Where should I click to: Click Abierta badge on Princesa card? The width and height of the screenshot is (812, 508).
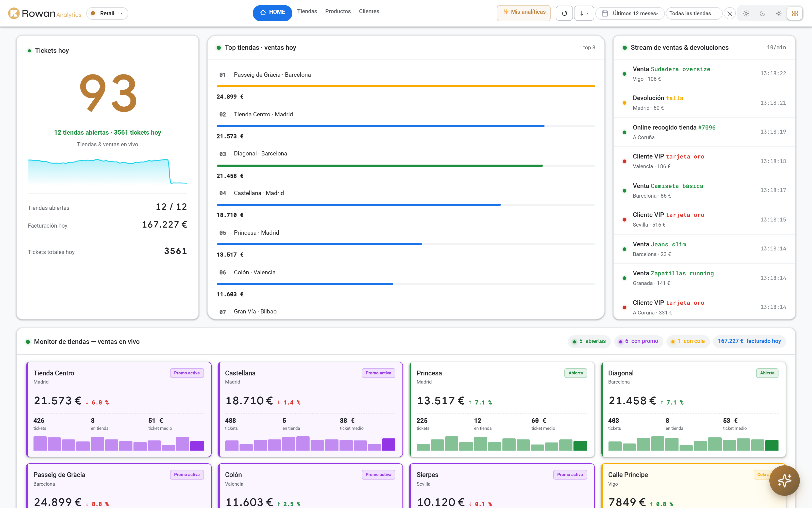[576, 373]
